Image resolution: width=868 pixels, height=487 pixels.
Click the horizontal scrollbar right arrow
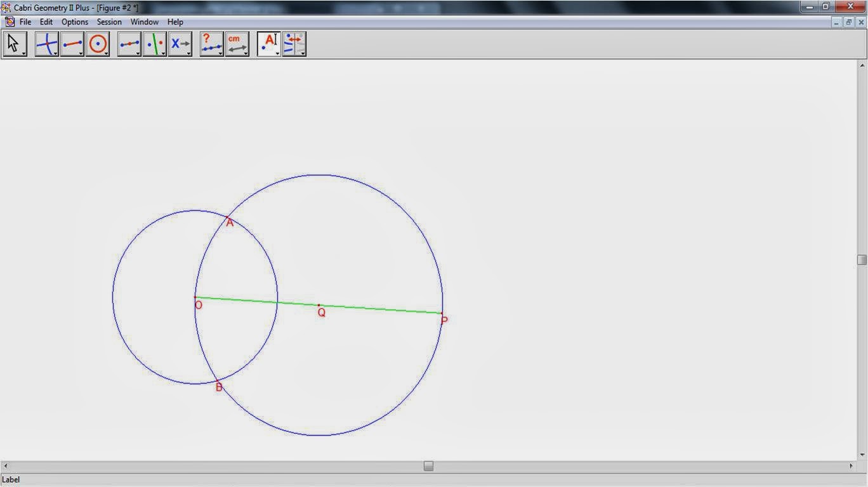click(x=852, y=466)
